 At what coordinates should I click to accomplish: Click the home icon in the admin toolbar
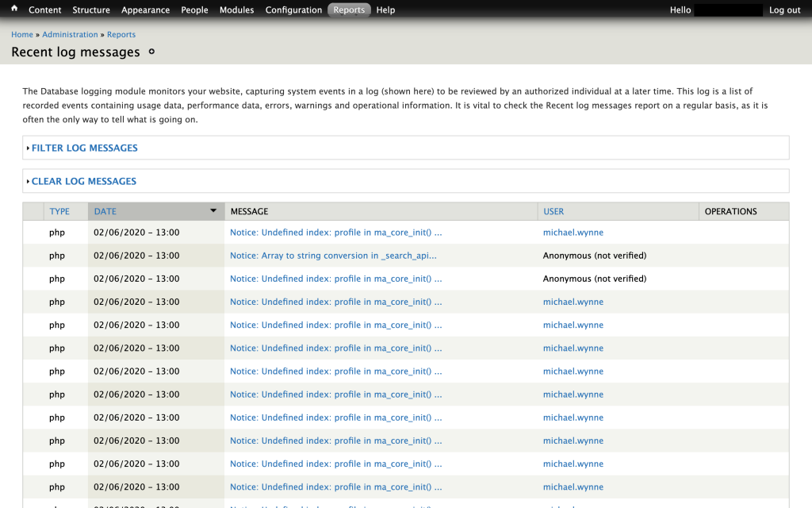14,8
